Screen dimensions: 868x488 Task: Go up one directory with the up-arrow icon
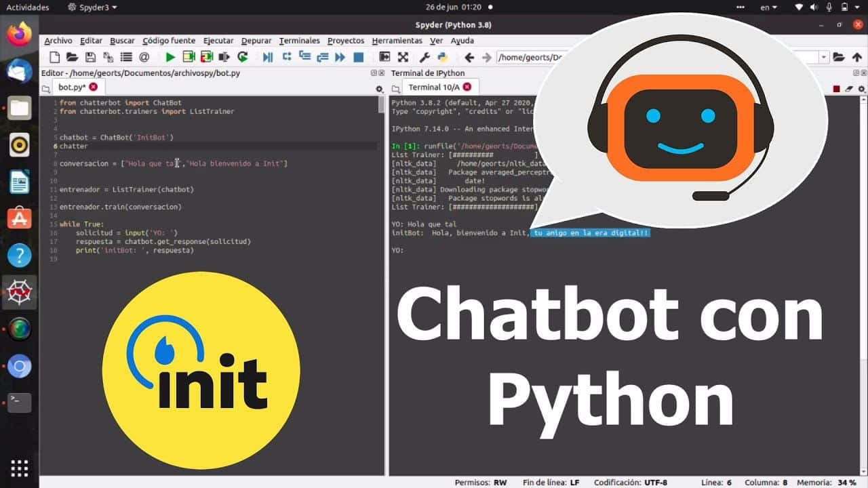856,57
